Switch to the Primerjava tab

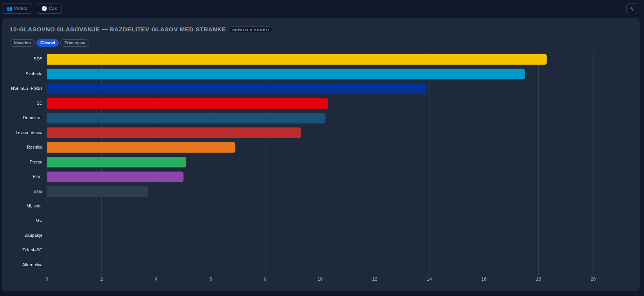pos(75,43)
